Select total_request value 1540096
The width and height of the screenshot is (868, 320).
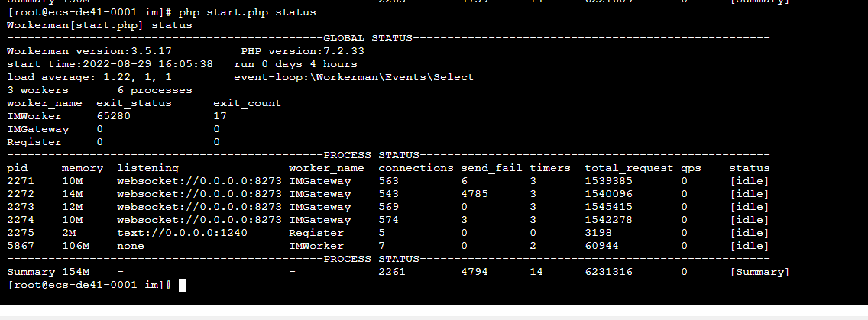pos(609,194)
